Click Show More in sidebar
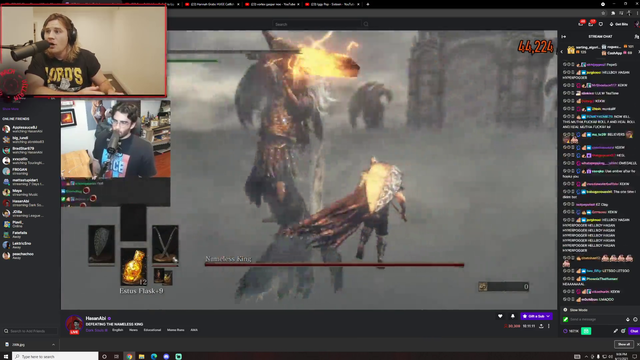Image resolution: width=640 pixels, height=360 pixels. click(x=10, y=109)
